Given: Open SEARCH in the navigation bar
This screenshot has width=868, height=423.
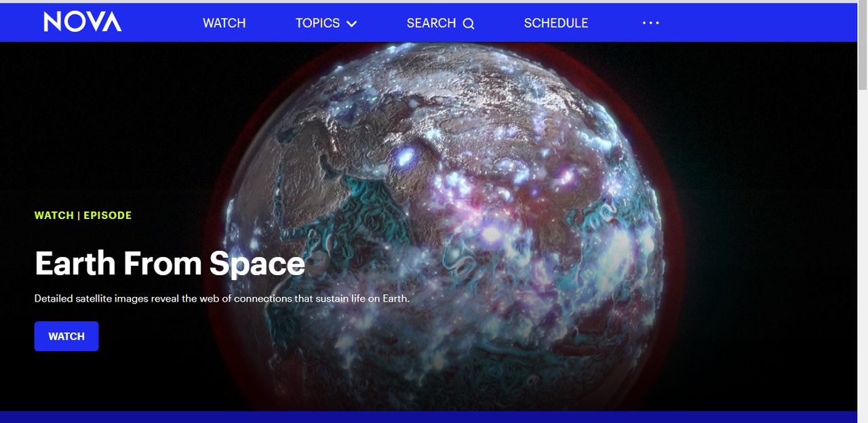Looking at the screenshot, I should click(440, 23).
